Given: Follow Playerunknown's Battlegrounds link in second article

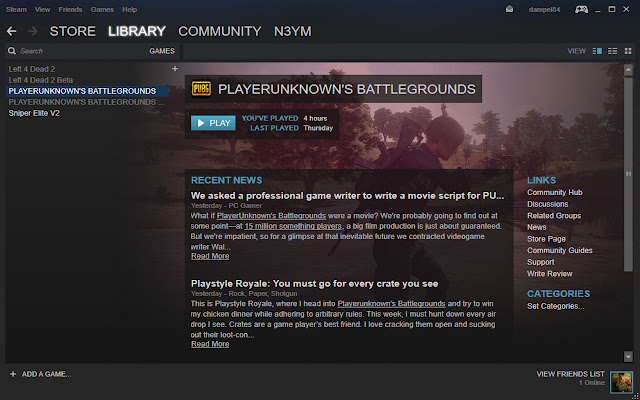Looking at the screenshot, I should (391, 304).
